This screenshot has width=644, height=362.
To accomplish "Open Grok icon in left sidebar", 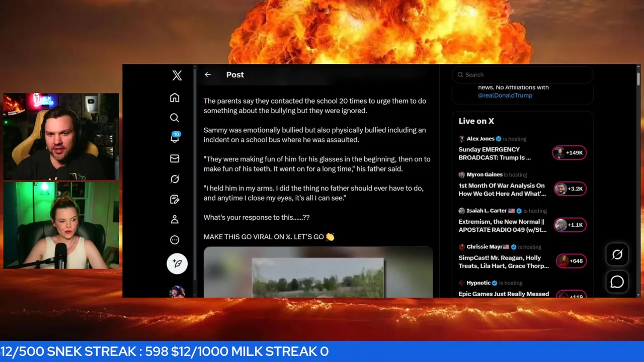I will (175, 179).
